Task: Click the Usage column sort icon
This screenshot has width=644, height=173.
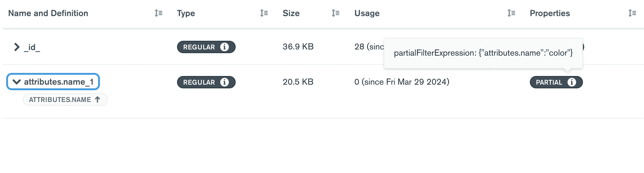Action: 511,13
